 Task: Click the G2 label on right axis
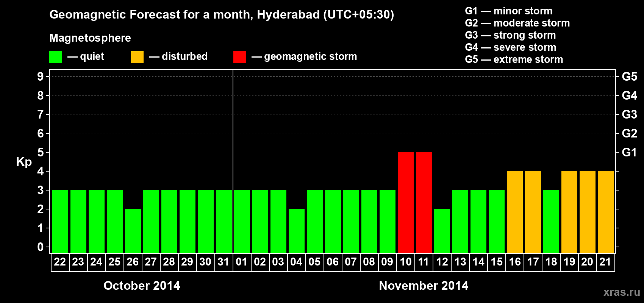629,133
